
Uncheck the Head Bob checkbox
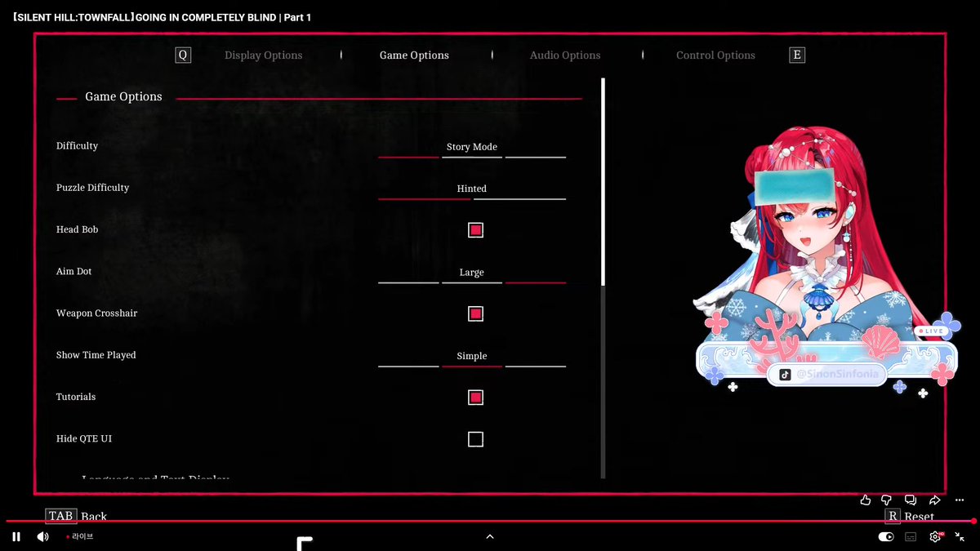pyautogui.click(x=475, y=230)
